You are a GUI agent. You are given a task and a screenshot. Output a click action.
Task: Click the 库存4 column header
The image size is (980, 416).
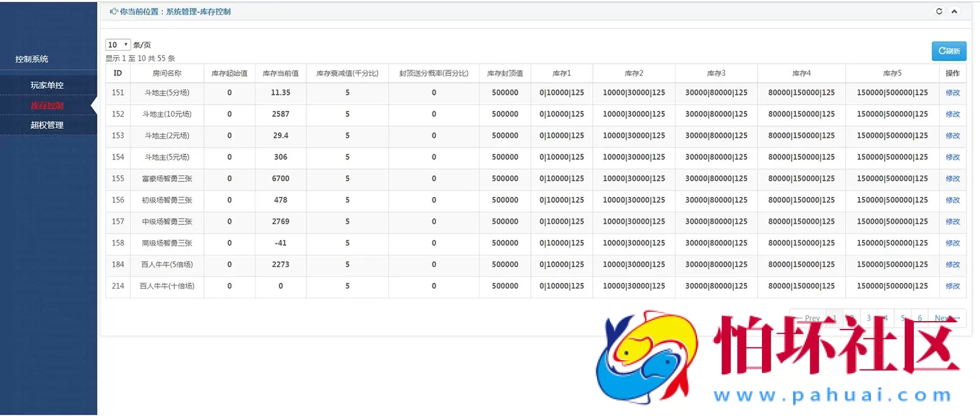click(x=801, y=73)
